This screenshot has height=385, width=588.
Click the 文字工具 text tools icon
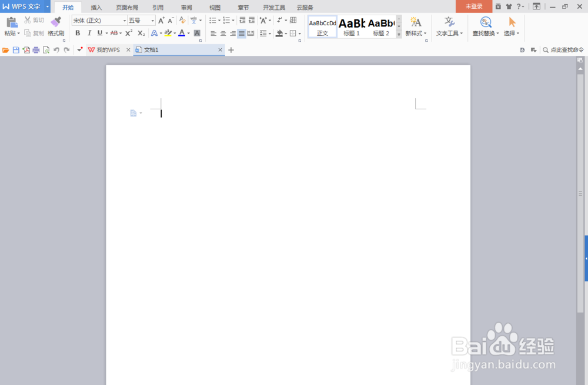coord(449,22)
